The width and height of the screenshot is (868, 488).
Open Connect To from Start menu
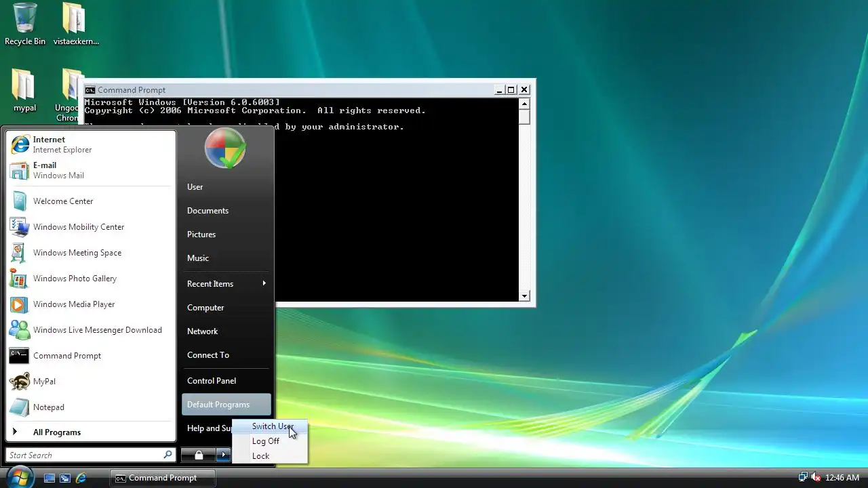tap(226, 355)
